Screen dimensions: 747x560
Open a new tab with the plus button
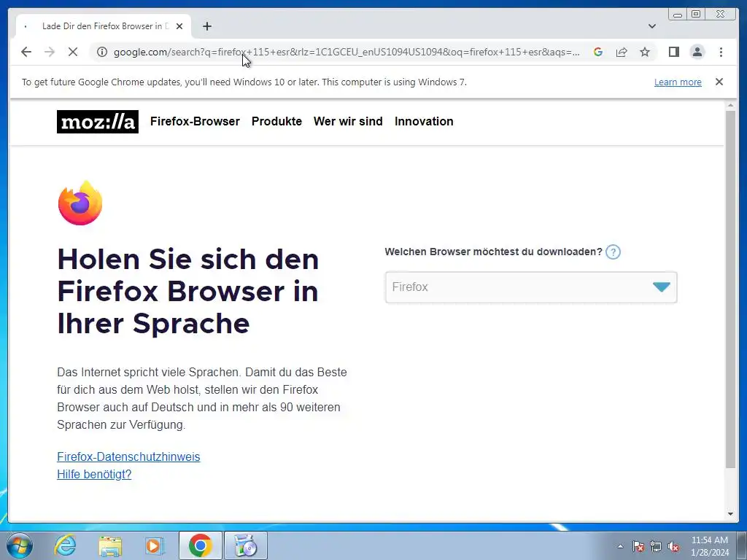click(x=206, y=26)
